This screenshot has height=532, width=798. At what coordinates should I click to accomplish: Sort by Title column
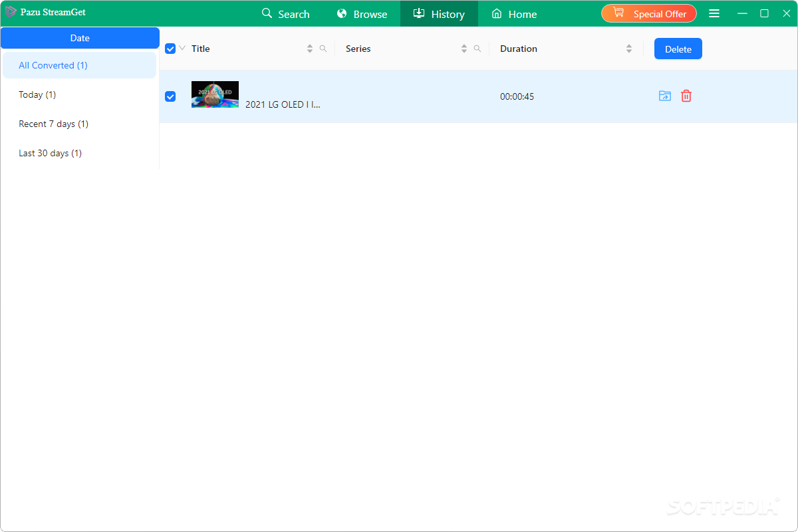tap(310, 49)
